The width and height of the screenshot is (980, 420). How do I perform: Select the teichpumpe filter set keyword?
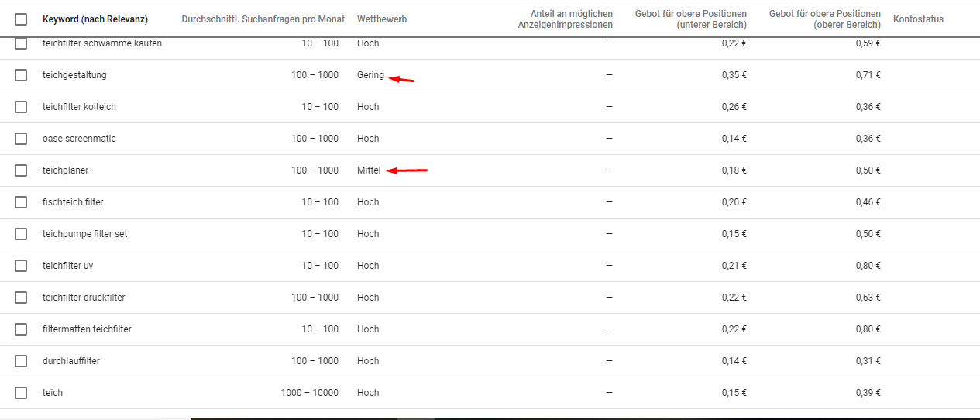pyautogui.click(x=85, y=234)
